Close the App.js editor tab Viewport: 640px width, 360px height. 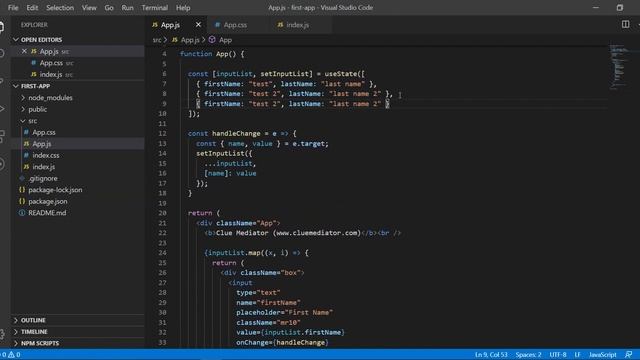click(x=198, y=24)
